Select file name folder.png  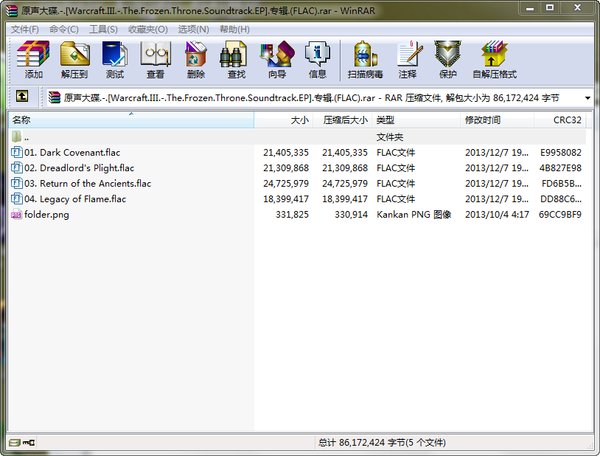click(x=47, y=215)
